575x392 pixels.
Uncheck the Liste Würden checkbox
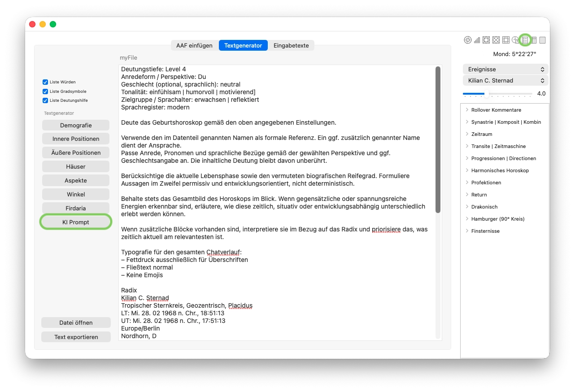pyautogui.click(x=45, y=82)
